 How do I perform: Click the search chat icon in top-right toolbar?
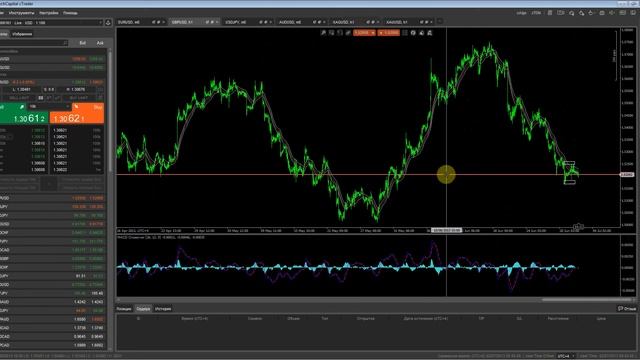[571, 13]
